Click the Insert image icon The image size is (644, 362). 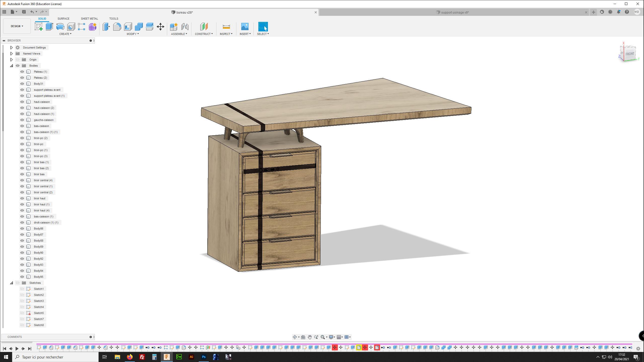click(x=245, y=27)
